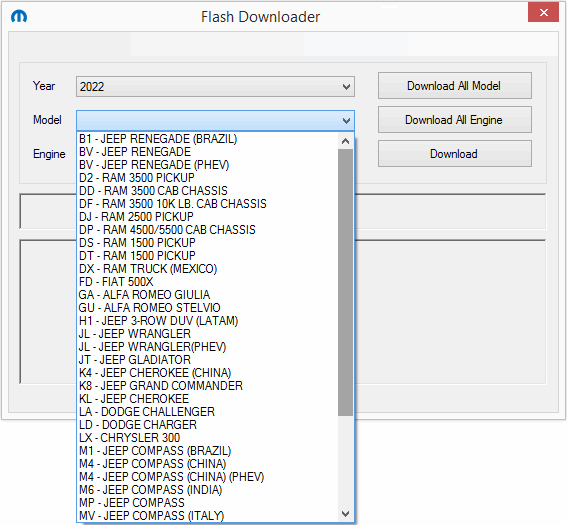Image resolution: width=567 pixels, height=525 pixels.
Task: Click the Download button
Action: pyautogui.click(x=455, y=154)
